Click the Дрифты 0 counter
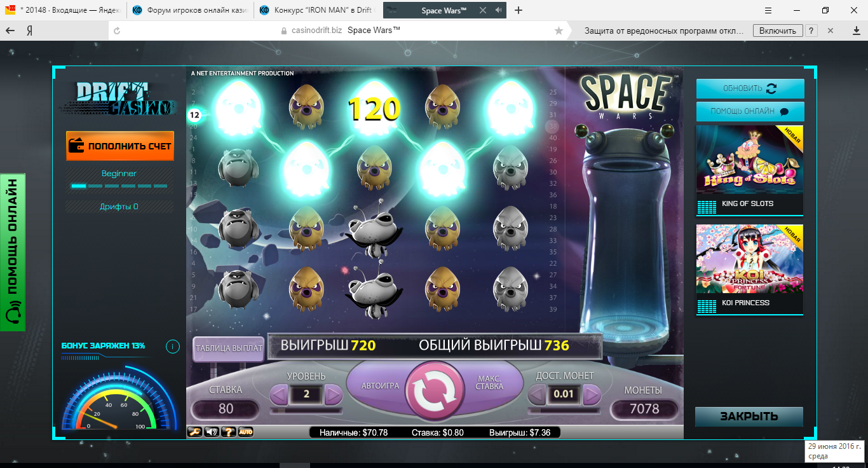868x468 pixels. [119, 207]
